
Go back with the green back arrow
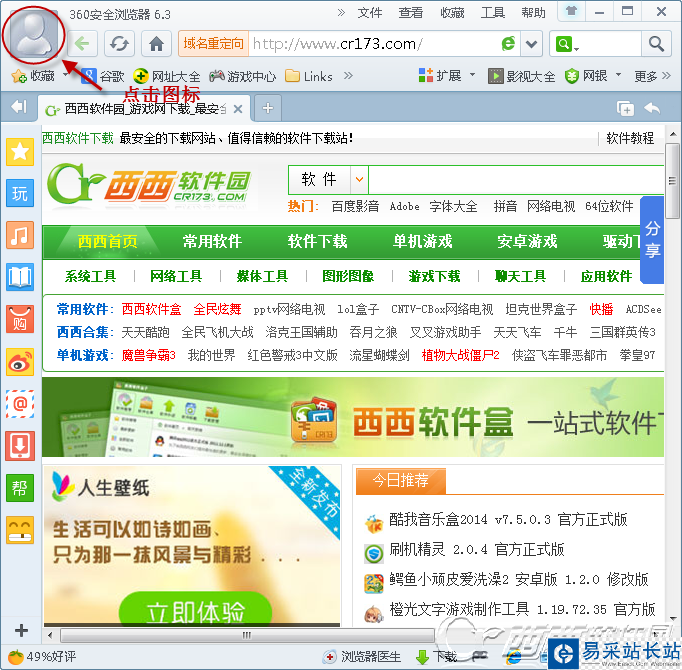pyautogui.click(x=82, y=44)
